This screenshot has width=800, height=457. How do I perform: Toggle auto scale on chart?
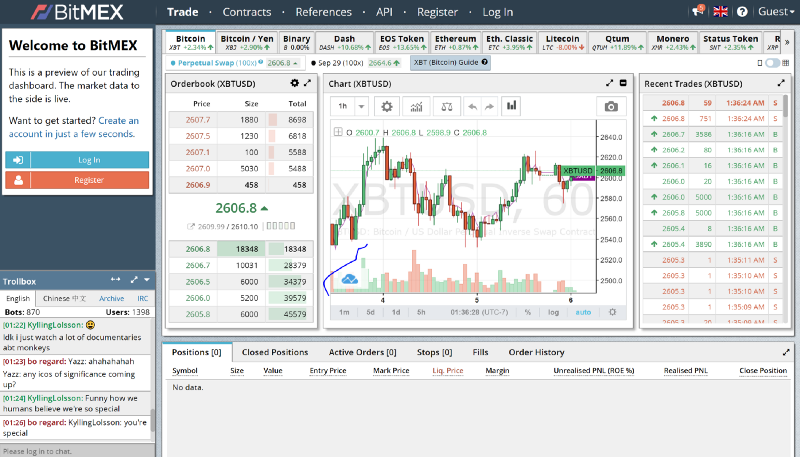click(583, 312)
